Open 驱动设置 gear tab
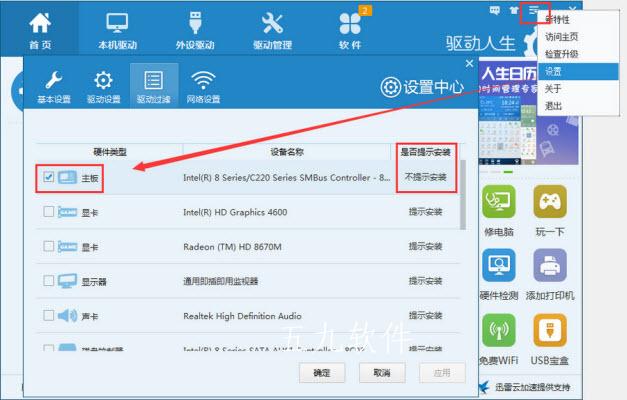627x400 pixels. point(104,86)
